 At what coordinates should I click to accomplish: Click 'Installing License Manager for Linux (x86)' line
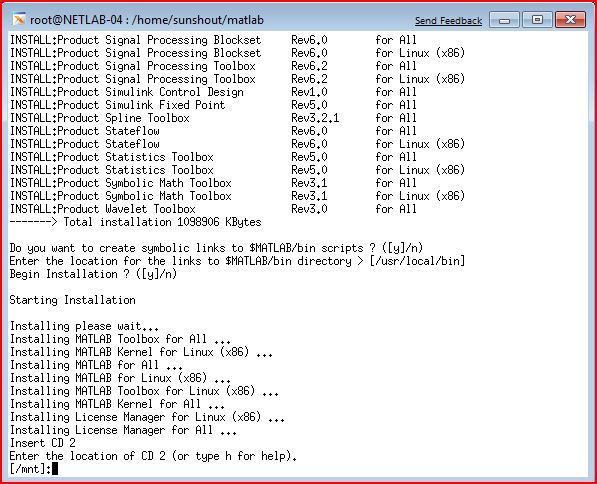tap(147, 417)
